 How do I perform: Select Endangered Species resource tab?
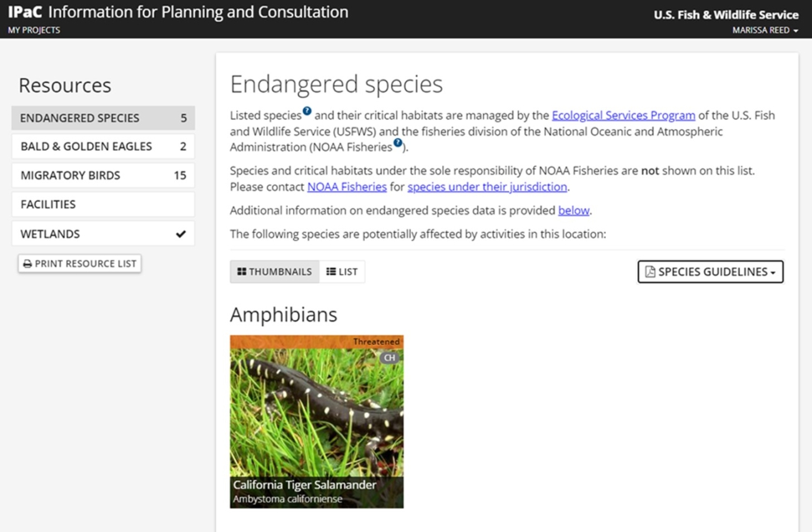pos(103,118)
